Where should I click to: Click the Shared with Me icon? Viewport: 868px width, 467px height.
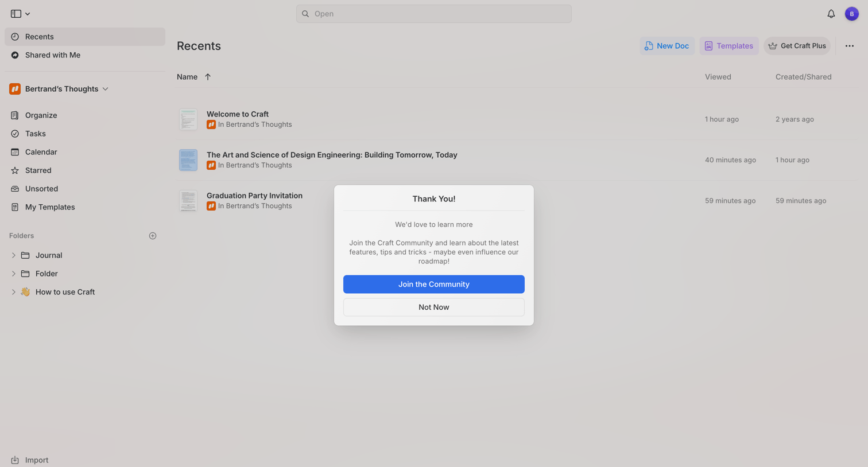(x=15, y=55)
